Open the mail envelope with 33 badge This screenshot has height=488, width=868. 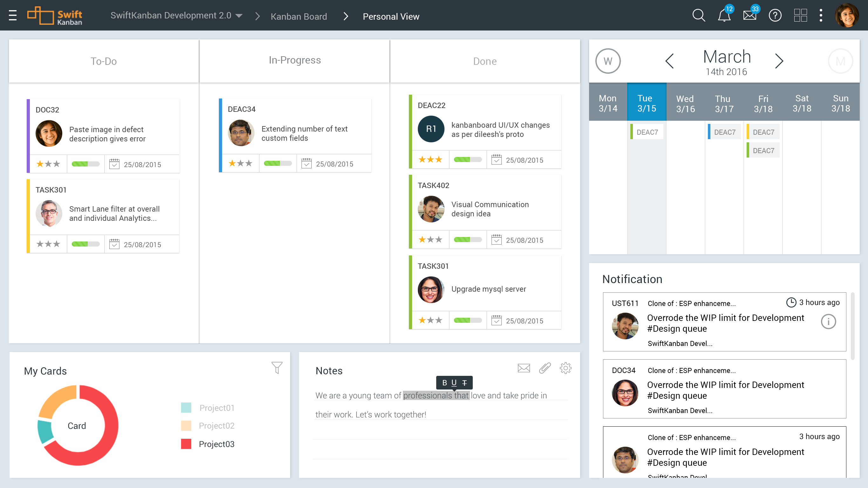click(749, 16)
